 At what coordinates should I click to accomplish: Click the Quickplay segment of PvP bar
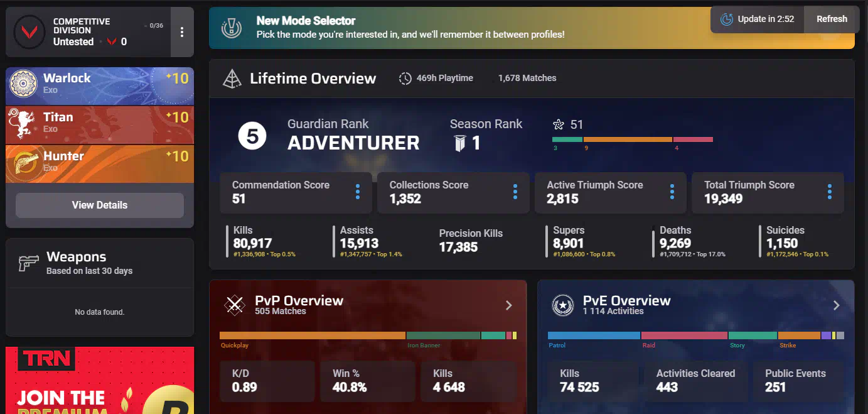click(x=312, y=335)
